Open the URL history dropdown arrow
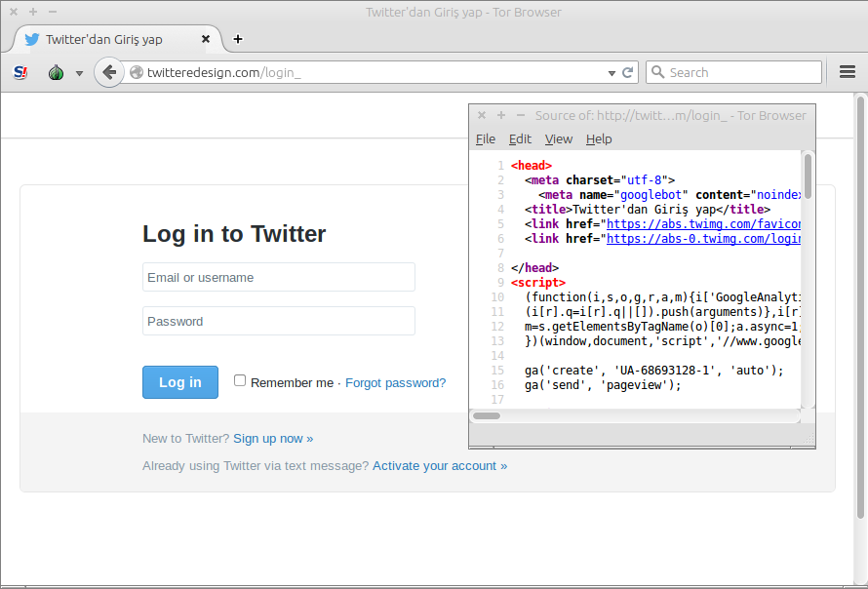 [x=612, y=73]
